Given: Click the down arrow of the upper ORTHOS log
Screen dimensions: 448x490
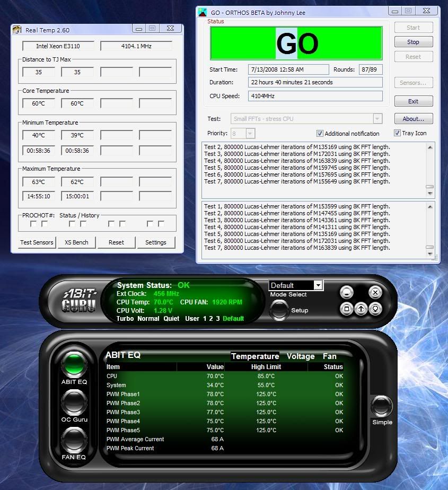Looking at the screenshot, I should coord(430,194).
